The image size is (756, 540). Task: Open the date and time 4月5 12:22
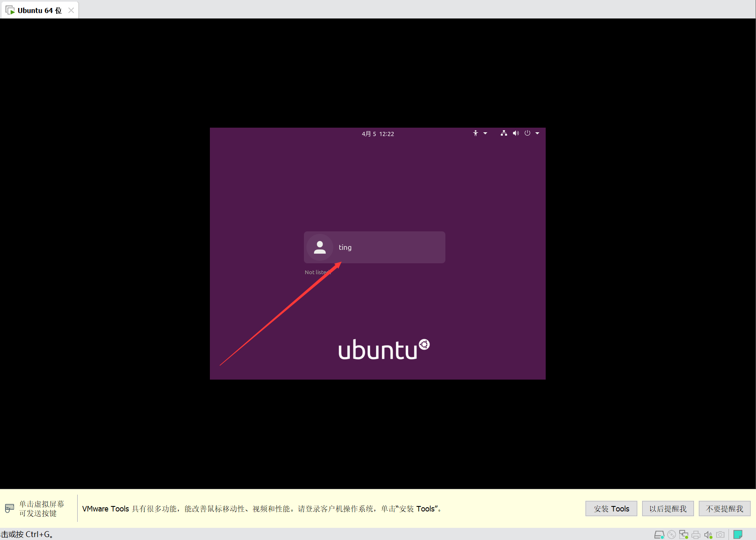point(378,134)
